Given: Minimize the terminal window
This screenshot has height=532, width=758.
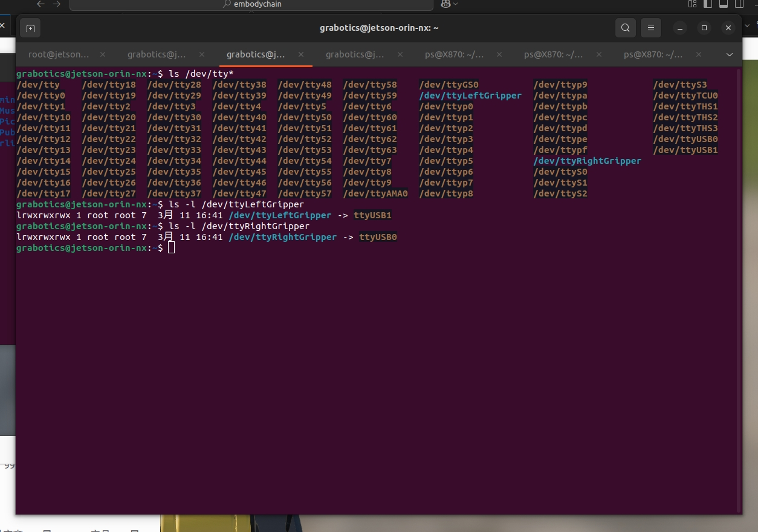Looking at the screenshot, I should (x=679, y=28).
